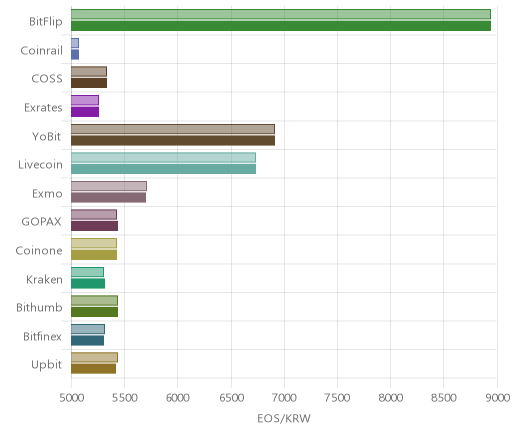Select the green Kraken bar

tap(88, 284)
